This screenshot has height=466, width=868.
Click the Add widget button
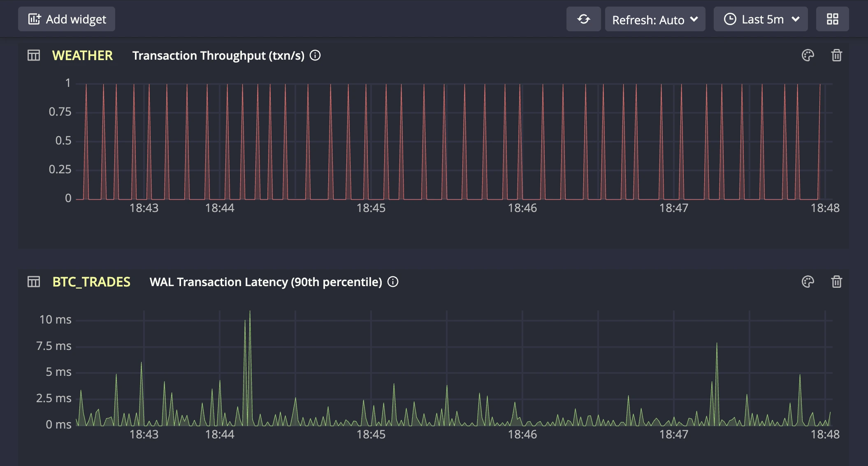(x=66, y=19)
